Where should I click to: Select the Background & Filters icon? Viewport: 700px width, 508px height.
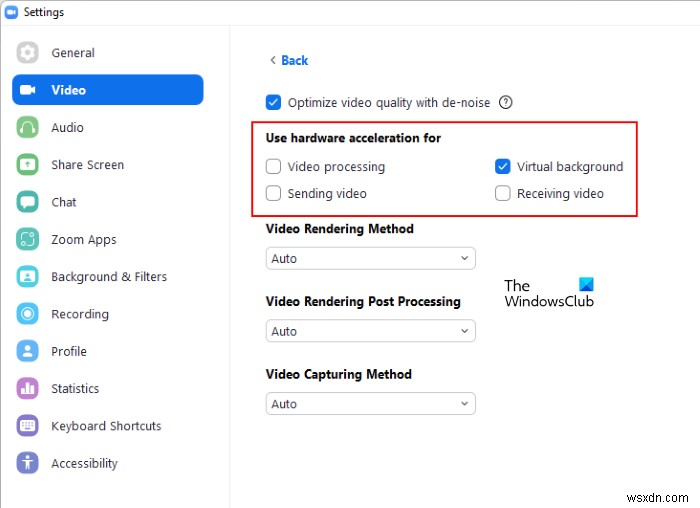tap(28, 277)
